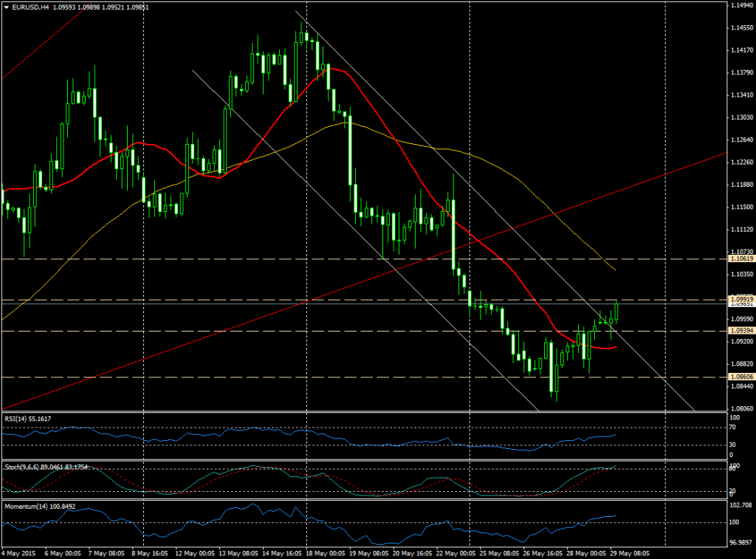Click the 1.08606 horizontal level tag

click(740, 377)
